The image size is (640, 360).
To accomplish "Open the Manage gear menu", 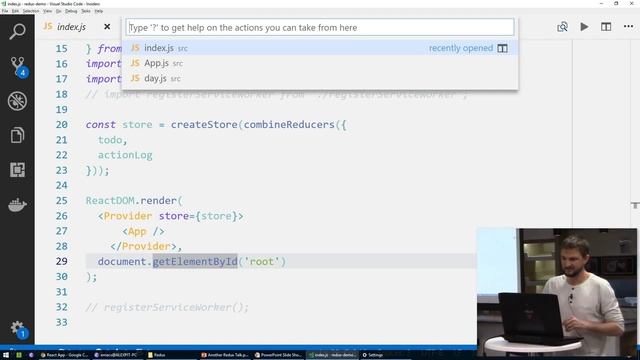I will 17,328.
